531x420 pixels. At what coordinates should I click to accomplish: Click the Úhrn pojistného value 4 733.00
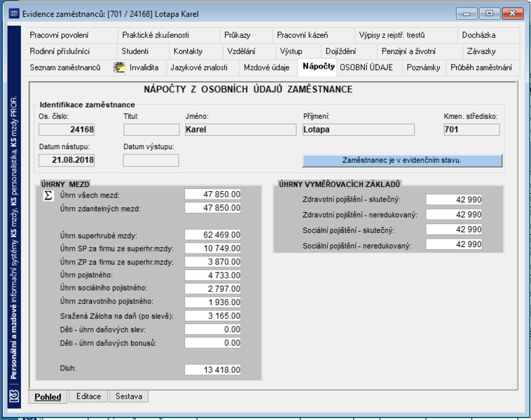(213, 276)
